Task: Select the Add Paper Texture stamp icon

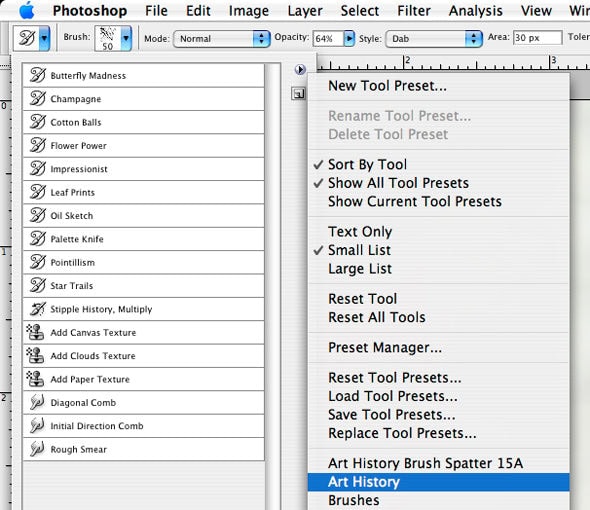Action: click(35, 379)
